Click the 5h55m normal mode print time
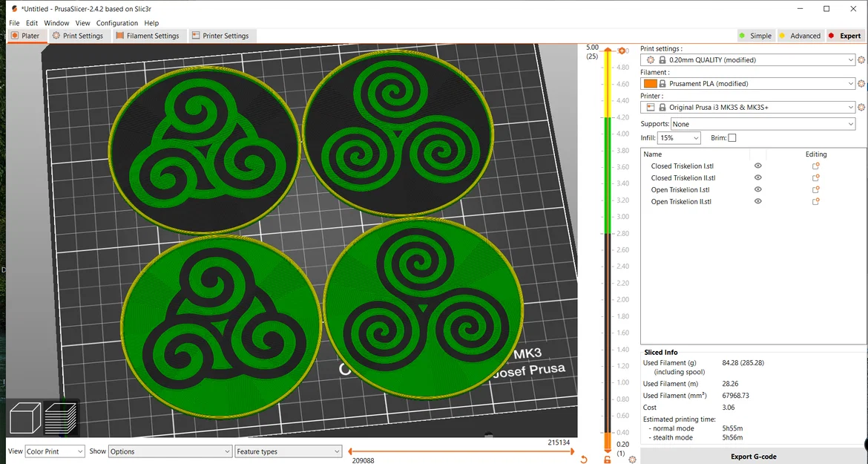This screenshot has width=868, height=464. point(732,428)
